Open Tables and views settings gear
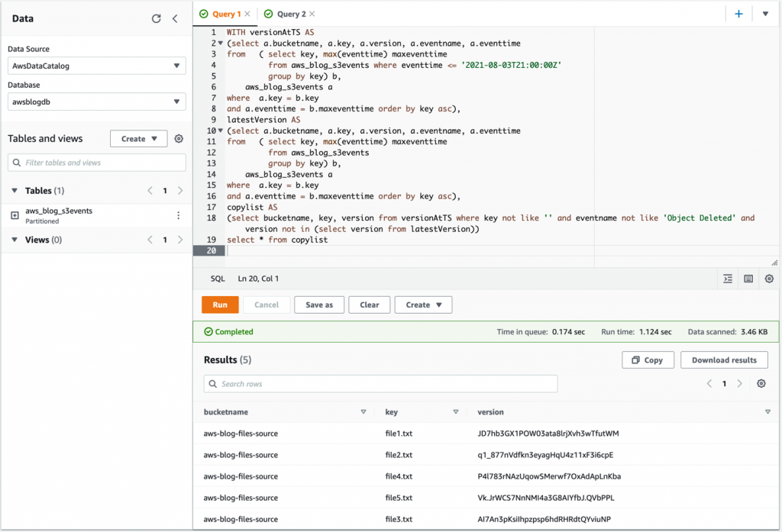The height and width of the screenshot is (532, 782). [179, 139]
